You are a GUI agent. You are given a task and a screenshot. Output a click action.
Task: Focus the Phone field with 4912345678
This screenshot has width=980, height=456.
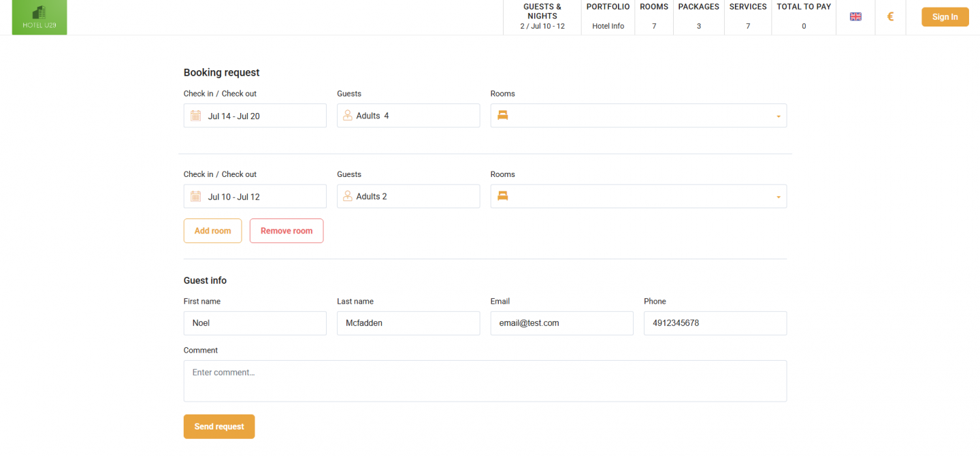(715, 323)
